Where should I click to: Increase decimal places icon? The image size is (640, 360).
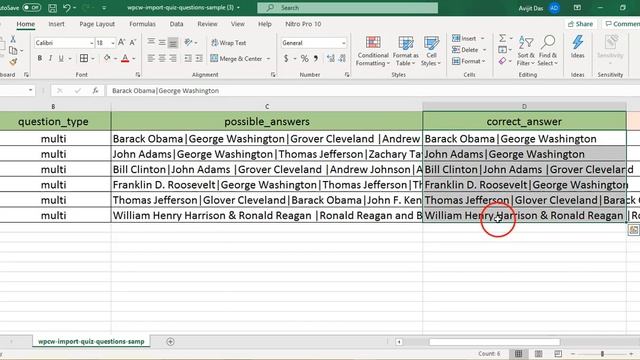coord(331,58)
